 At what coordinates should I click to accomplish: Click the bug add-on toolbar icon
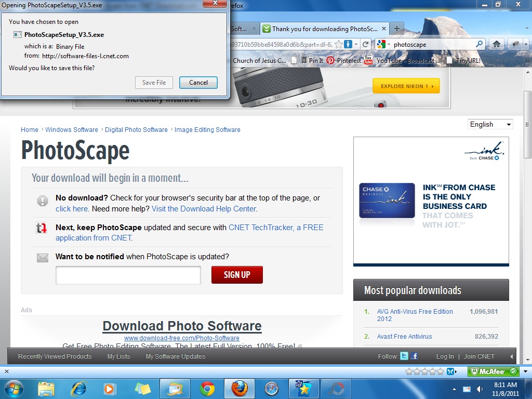coord(515,44)
